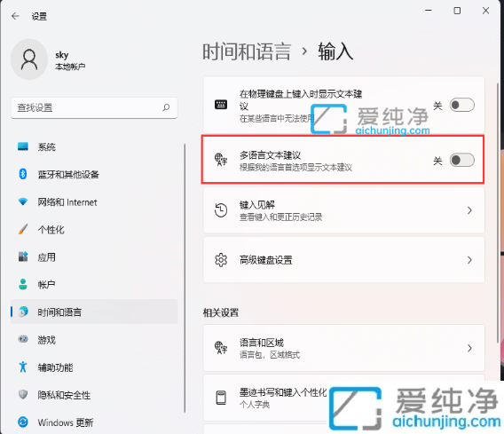
Task: Open 键入见解 via its chevron
Action: 469,210
